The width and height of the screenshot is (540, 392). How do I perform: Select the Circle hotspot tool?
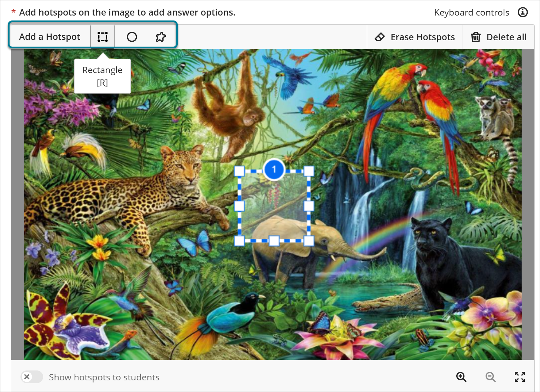(x=131, y=36)
